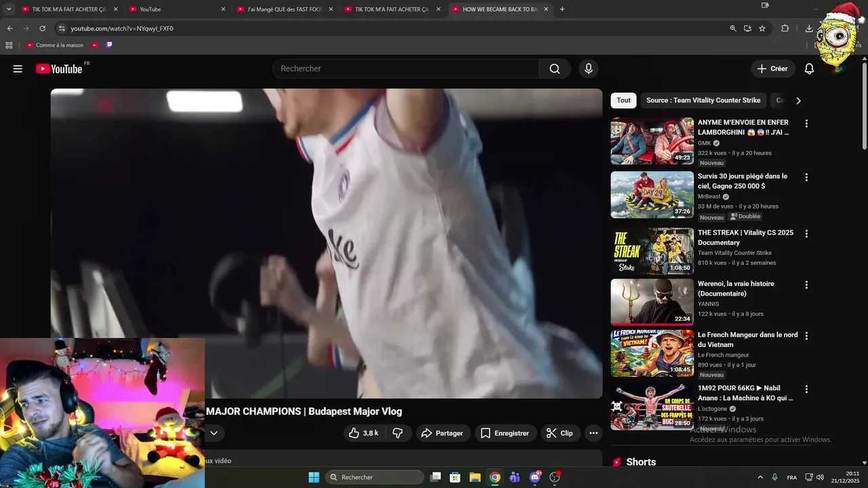Open the YouTube icon bookmark after Comme à la maison

95,45
